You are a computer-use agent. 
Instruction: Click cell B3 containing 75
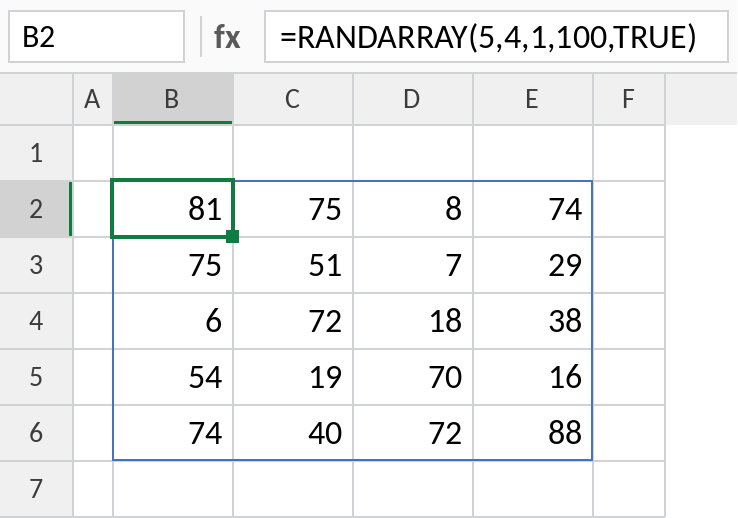coord(173,265)
